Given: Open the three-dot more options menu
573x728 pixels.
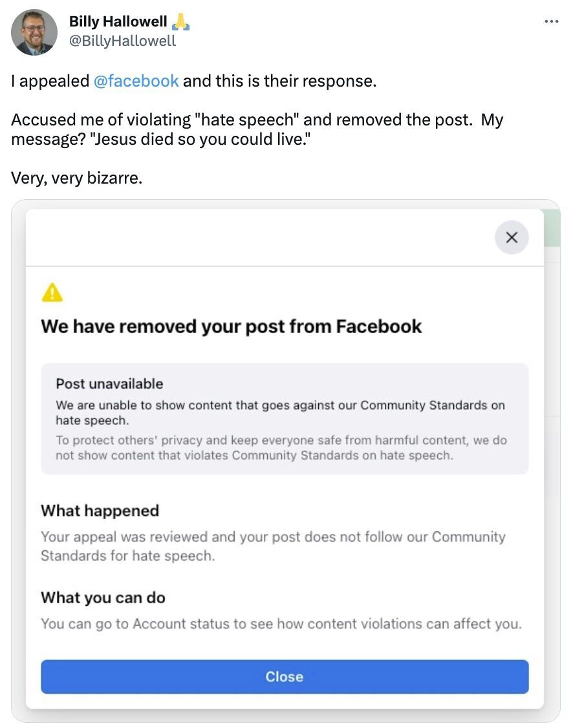Looking at the screenshot, I should click(551, 21).
